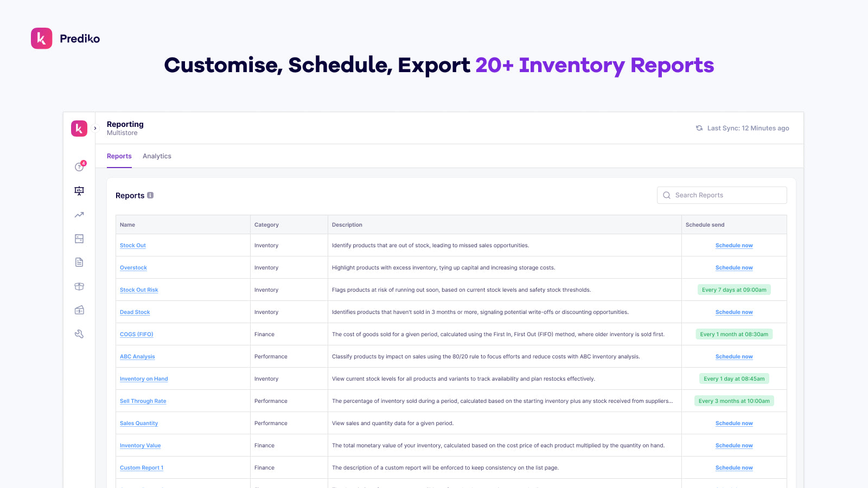
Task: Open the Custom Report 1 link
Action: [142, 468]
